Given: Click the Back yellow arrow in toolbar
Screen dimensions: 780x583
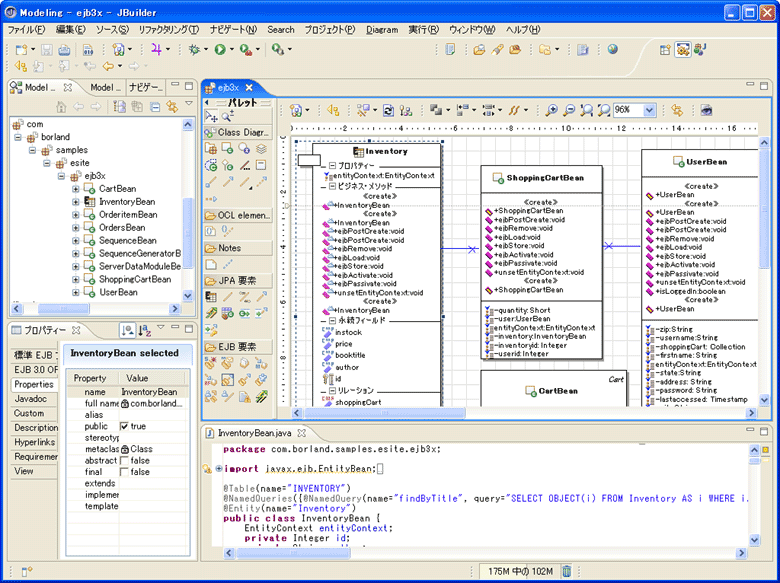Looking at the screenshot, I should pyautogui.click(x=108, y=66).
